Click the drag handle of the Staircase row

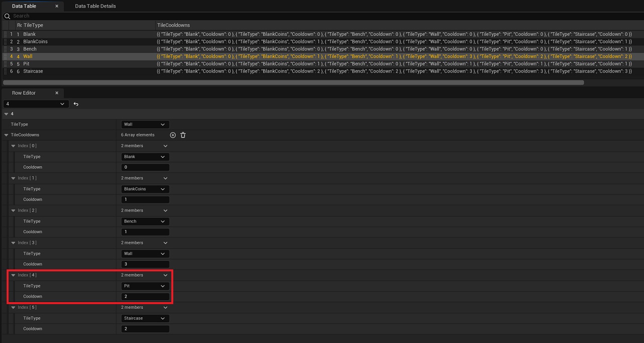pyautogui.click(x=6, y=72)
